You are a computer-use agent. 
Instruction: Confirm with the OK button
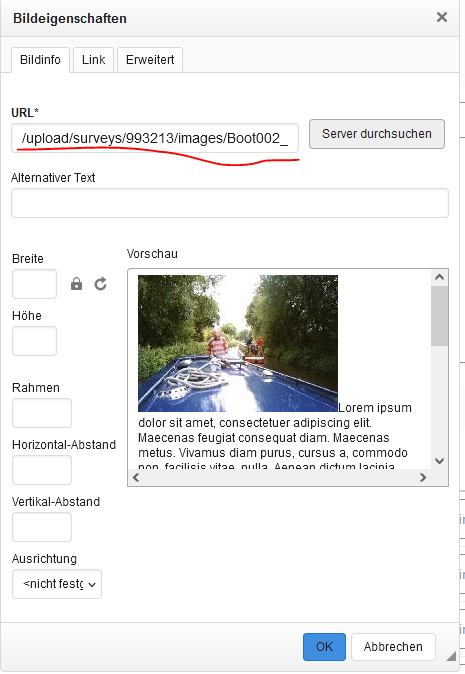(324, 646)
